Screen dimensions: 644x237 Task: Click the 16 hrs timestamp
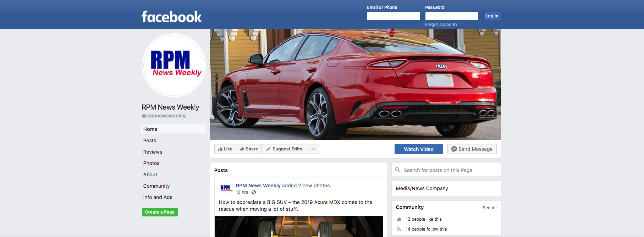coord(242,192)
